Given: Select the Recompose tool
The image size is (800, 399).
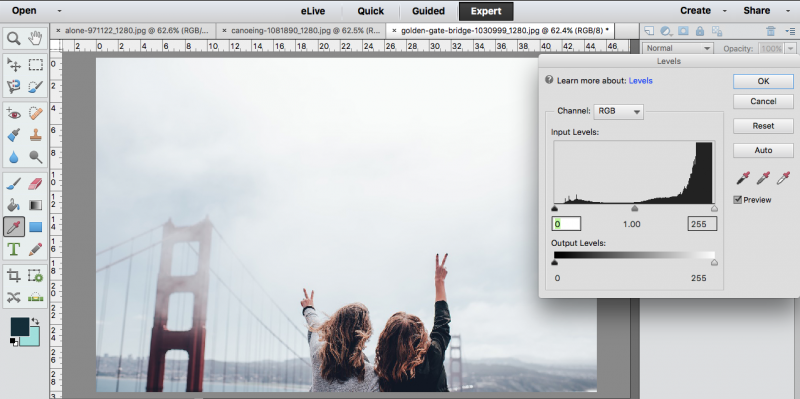Looking at the screenshot, I should [35, 276].
